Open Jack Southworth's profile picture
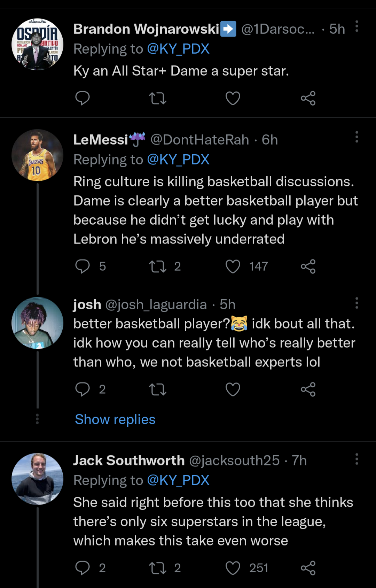376x588 pixels. tap(37, 479)
